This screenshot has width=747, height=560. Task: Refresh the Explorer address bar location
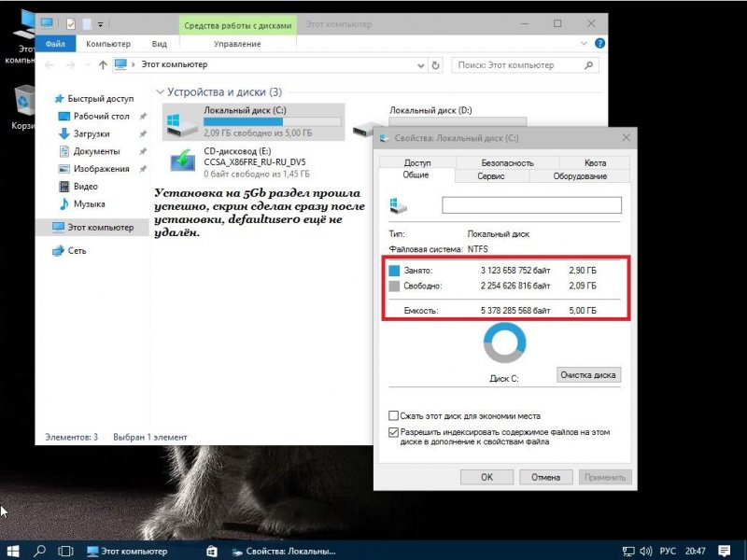[435, 65]
